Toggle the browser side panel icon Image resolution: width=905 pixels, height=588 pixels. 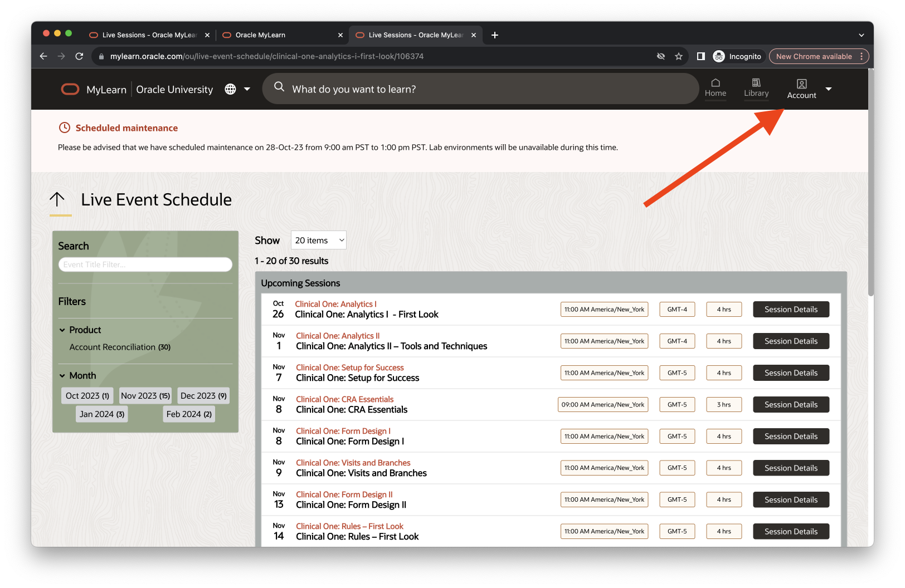point(701,56)
